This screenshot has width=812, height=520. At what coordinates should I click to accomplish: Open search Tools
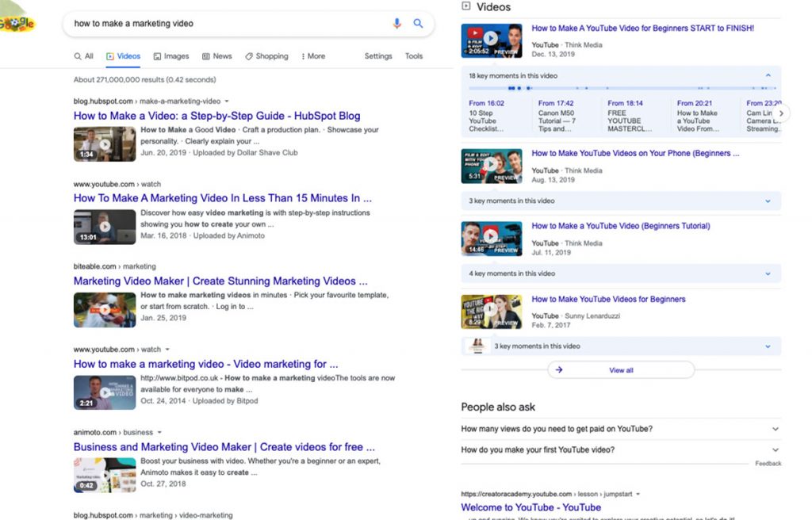[x=414, y=56]
